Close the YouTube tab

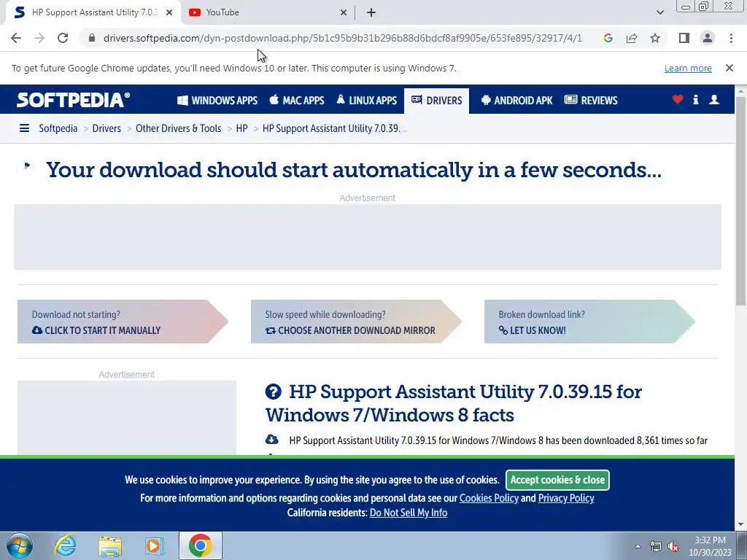tap(344, 12)
